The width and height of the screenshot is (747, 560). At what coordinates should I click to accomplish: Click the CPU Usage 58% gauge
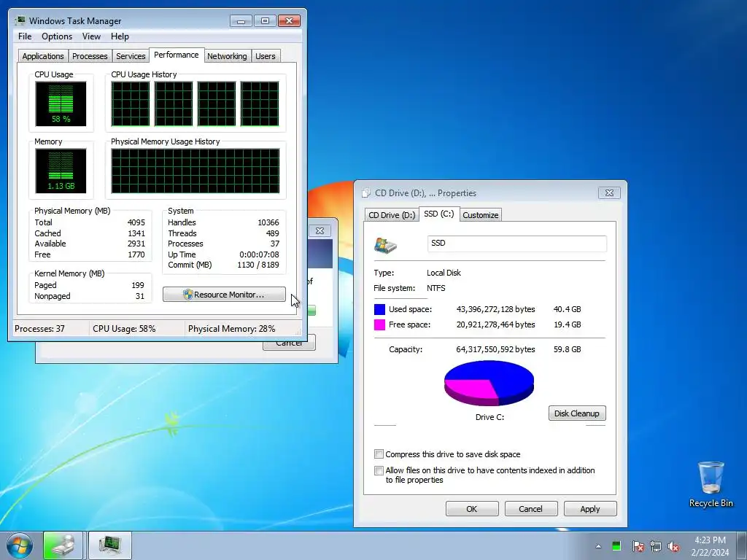click(61, 104)
